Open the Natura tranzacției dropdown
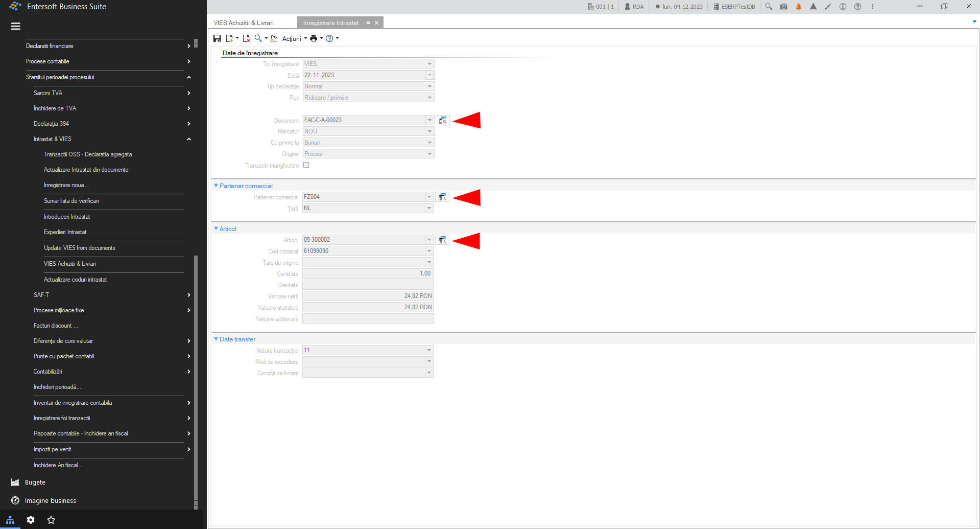The image size is (980, 529). pos(368,350)
